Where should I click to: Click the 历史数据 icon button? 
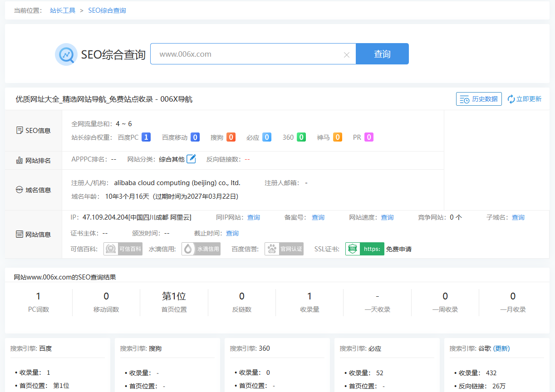479,99
